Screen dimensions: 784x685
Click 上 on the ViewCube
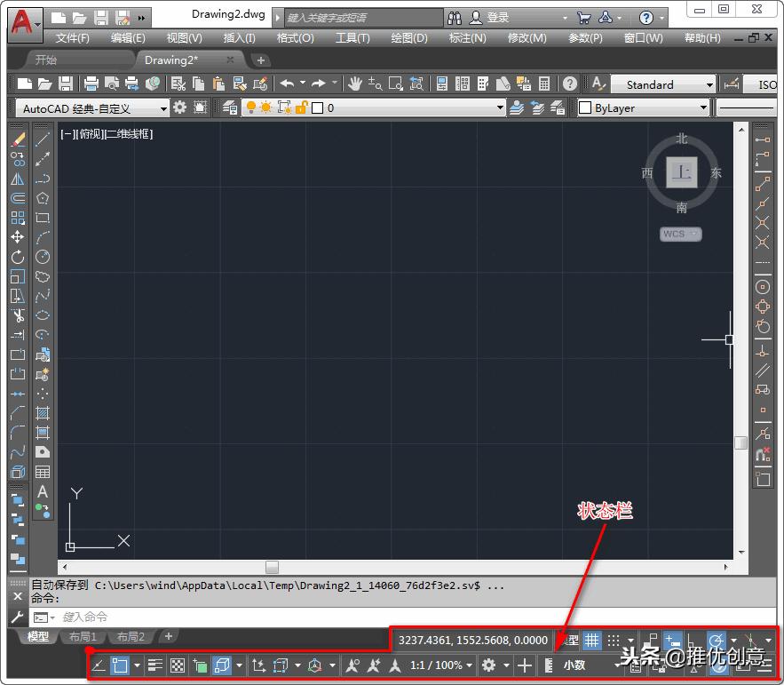tap(681, 171)
